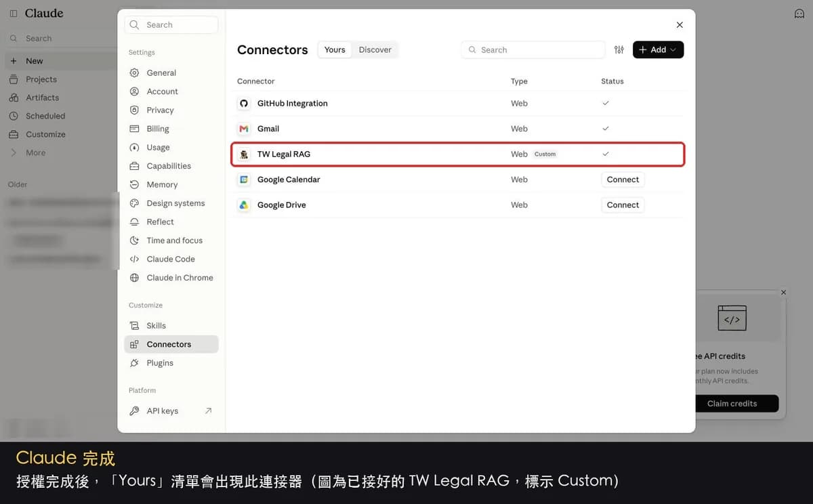Click the Google Drive connector name
813x504 pixels.
pyautogui.click(x=282, y=205)
